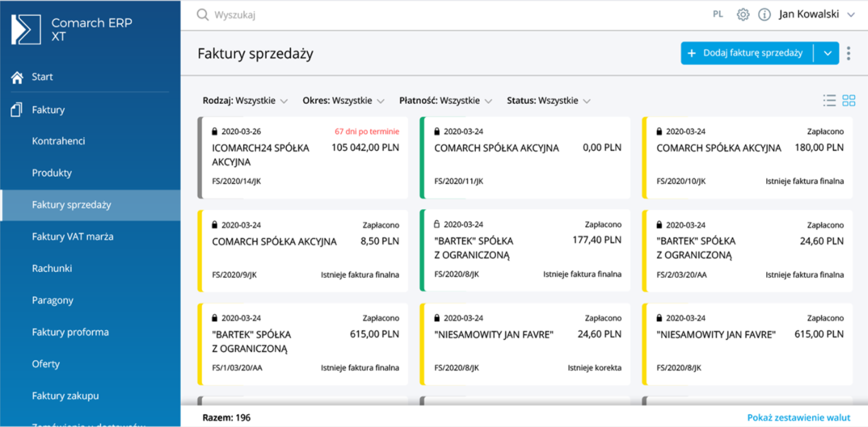Open the arrow next to Dodaj fakturę sprzedaży

click(x=827, y=53)
